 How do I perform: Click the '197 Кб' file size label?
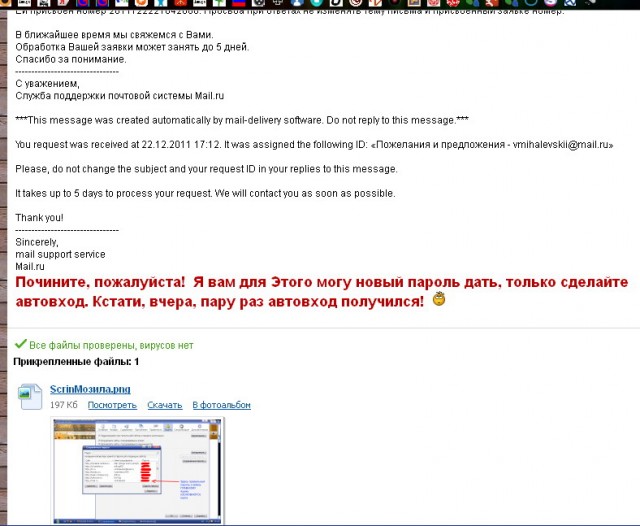pyautogui.click(x=64, y=405)
